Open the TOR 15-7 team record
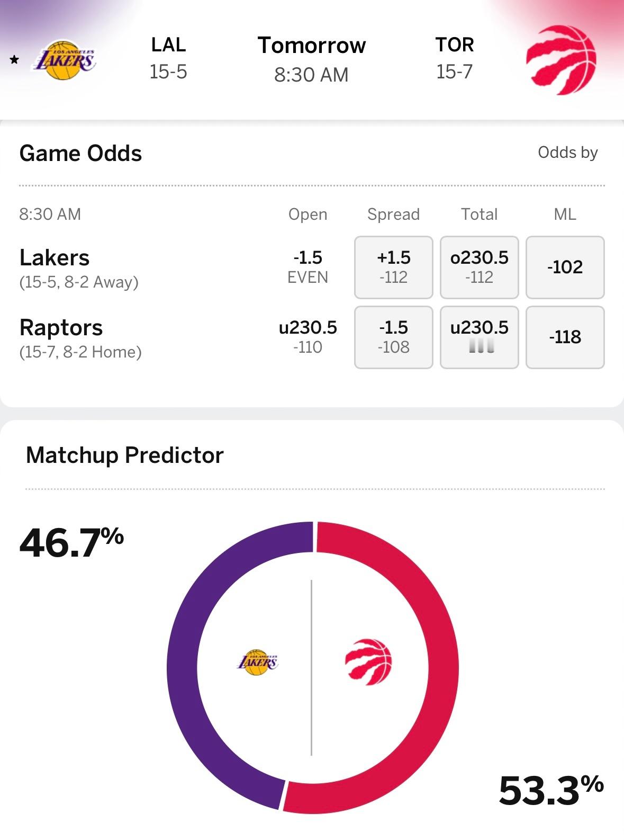 pos(455,58)
